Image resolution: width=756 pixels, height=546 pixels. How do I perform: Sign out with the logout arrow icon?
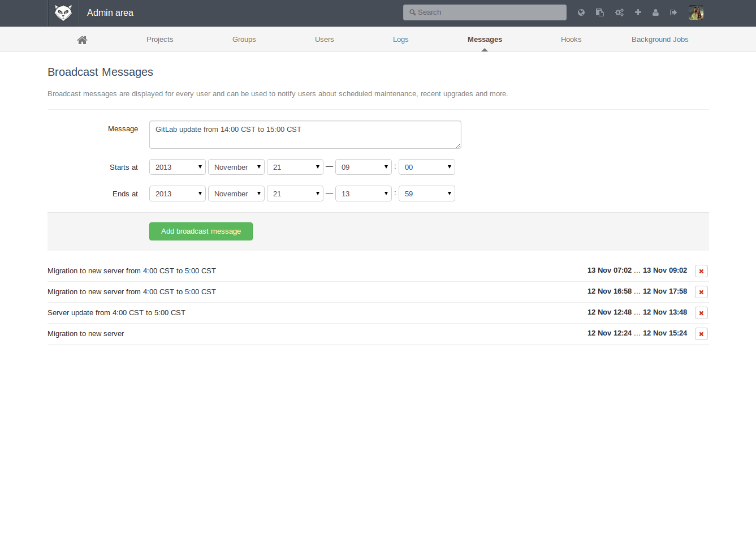pos(673,12)
